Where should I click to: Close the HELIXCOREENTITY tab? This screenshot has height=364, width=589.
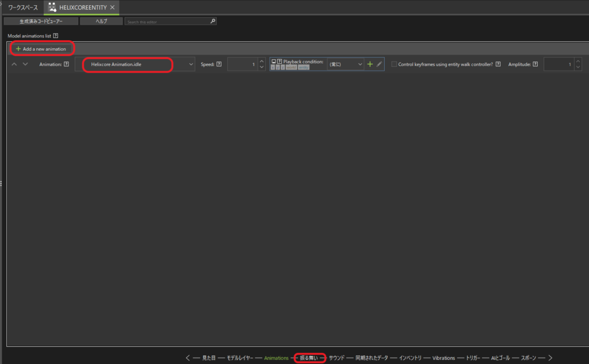[113, 7]
